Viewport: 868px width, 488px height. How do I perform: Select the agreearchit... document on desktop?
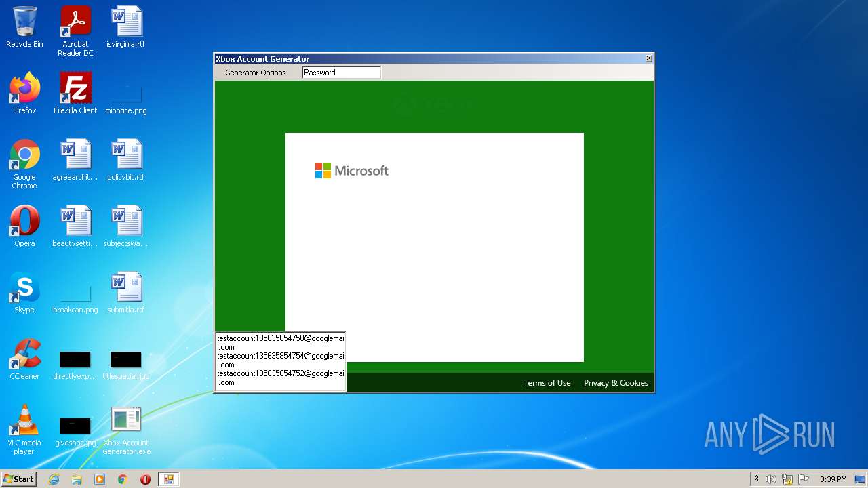click(x=75, y=160)
